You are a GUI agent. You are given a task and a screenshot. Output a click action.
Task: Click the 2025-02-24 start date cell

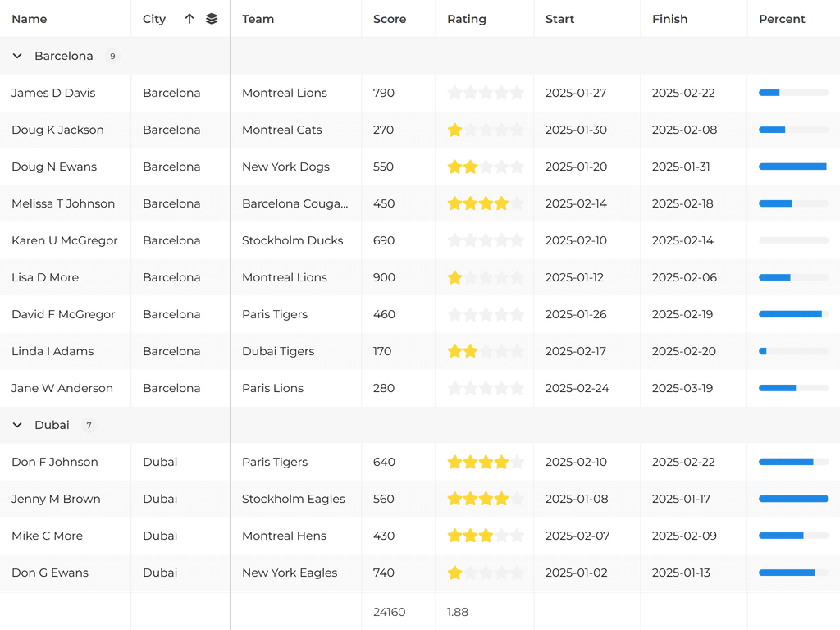coord(577,388)
